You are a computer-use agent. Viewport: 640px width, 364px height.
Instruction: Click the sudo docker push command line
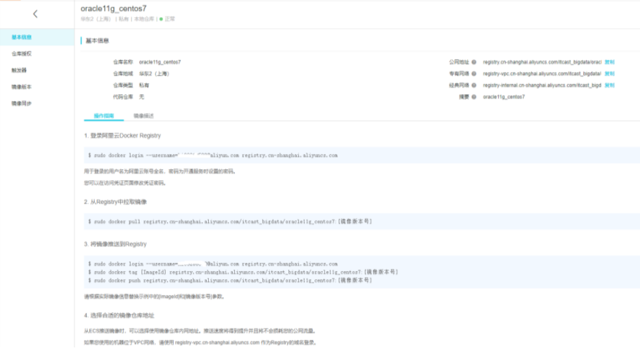pyautogui.click(x=230, y=281)
